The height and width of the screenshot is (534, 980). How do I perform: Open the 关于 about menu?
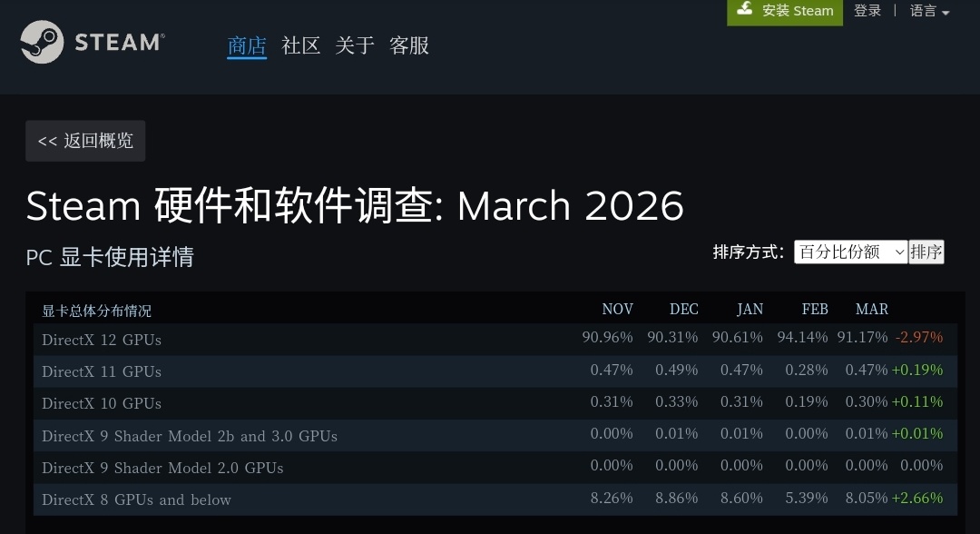click(355, 45)
